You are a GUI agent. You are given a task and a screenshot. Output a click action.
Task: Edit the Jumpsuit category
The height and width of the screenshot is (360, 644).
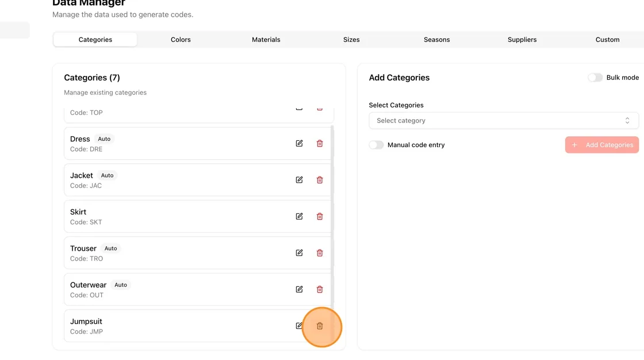(299, 326)
